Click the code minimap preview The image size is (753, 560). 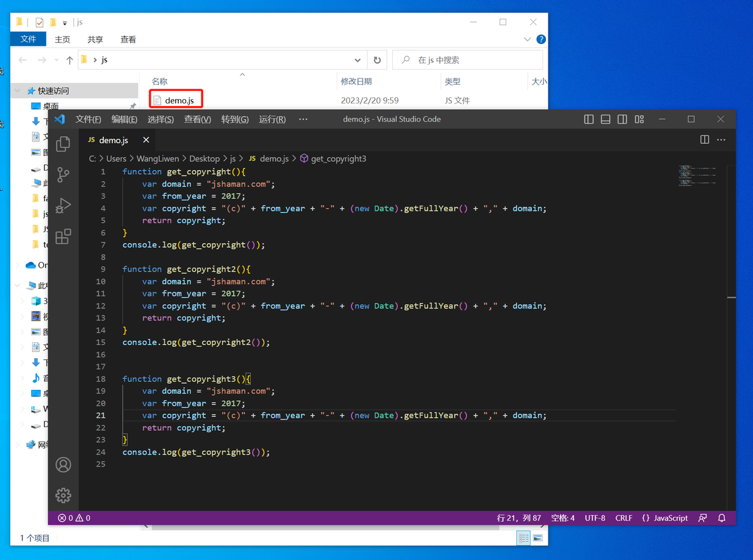pos(697,176)
